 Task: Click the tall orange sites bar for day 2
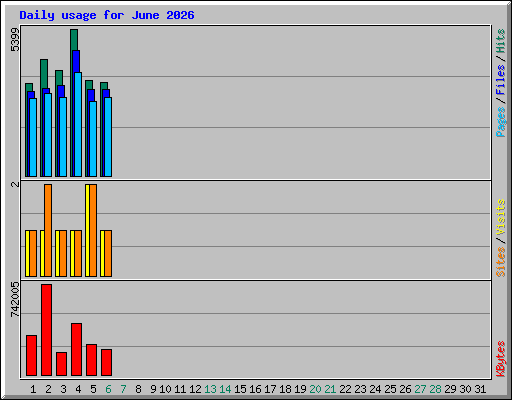point(48,230)
